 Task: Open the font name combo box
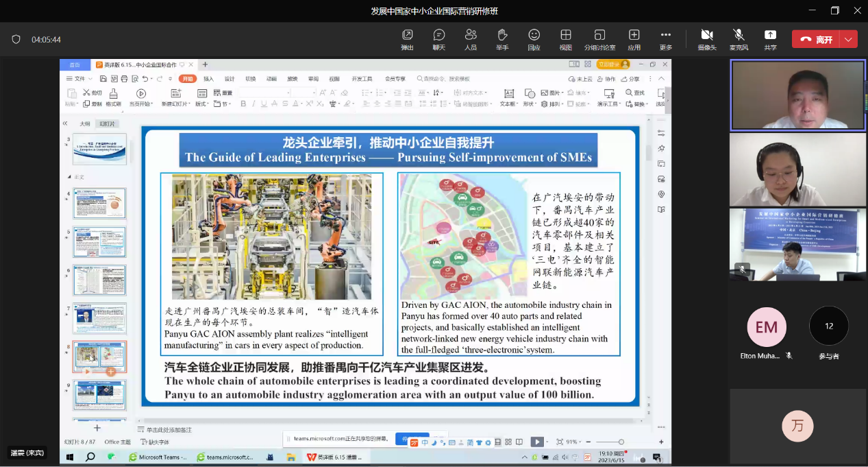click(263, 93)
